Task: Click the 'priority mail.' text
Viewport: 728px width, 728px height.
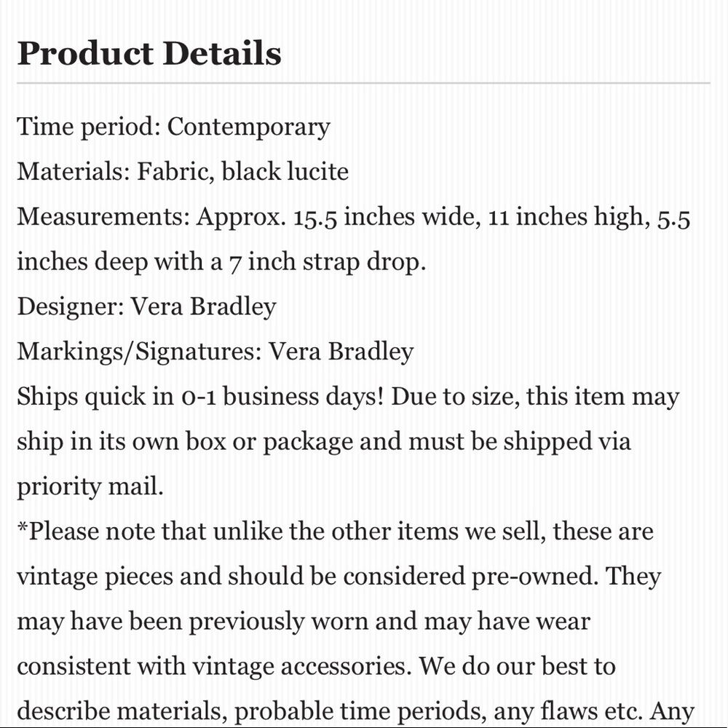Action: click(x=90, y=487)
